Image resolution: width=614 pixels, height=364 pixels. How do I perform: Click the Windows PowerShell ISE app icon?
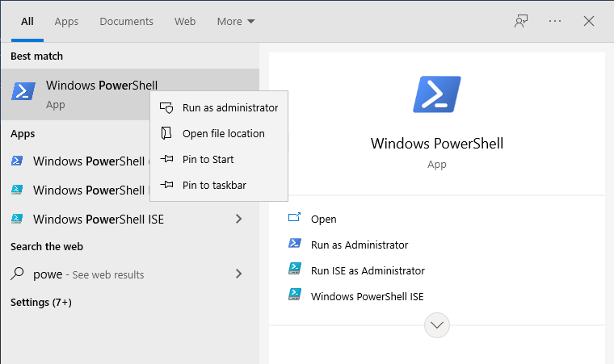(17, 219)
